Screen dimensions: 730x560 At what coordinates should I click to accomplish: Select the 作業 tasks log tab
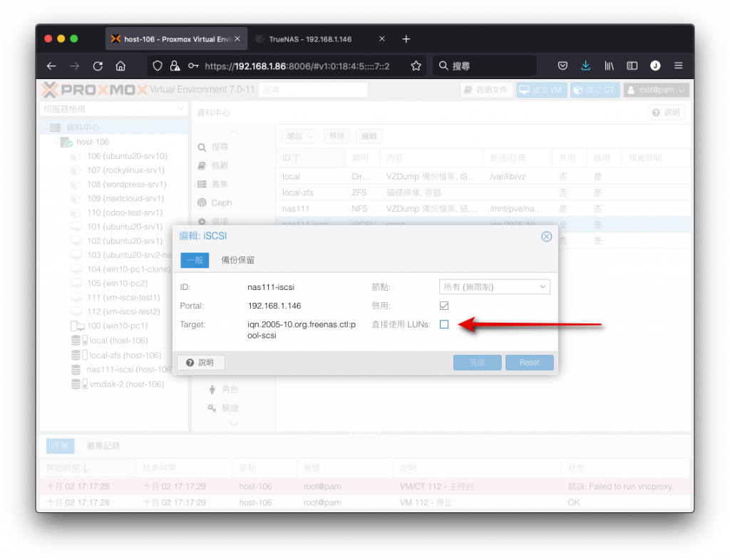(x=60, y=446)
